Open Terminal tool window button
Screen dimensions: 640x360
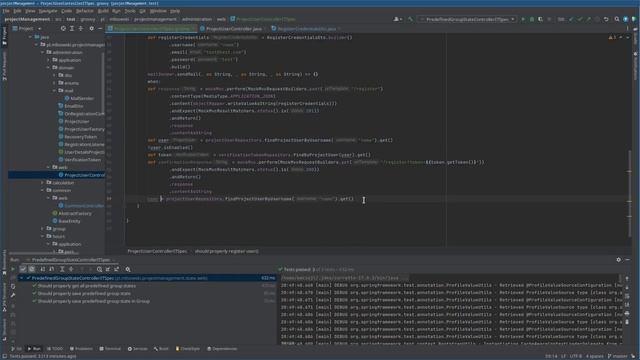coord(110,349)
